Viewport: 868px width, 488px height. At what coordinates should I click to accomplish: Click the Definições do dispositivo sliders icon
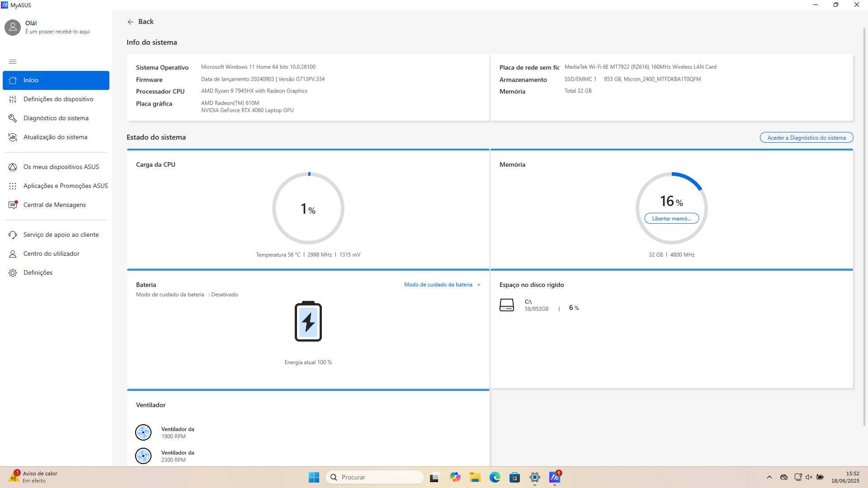pyautogui.click(x=13, y=99)
